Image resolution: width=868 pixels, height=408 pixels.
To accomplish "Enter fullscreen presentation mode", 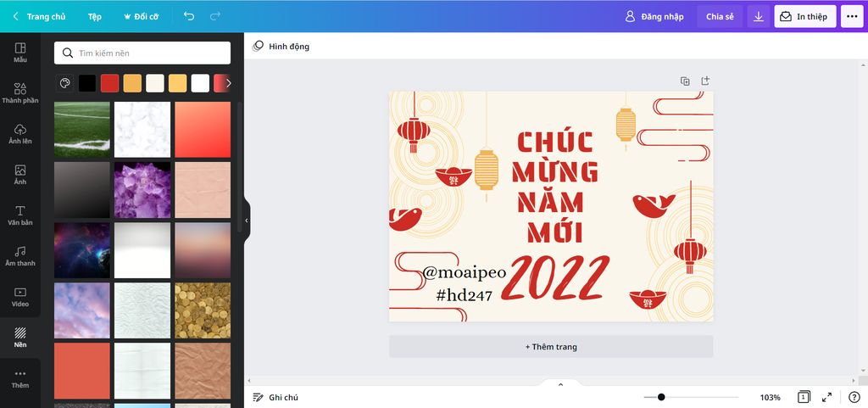I will click(x=827, y=397).
